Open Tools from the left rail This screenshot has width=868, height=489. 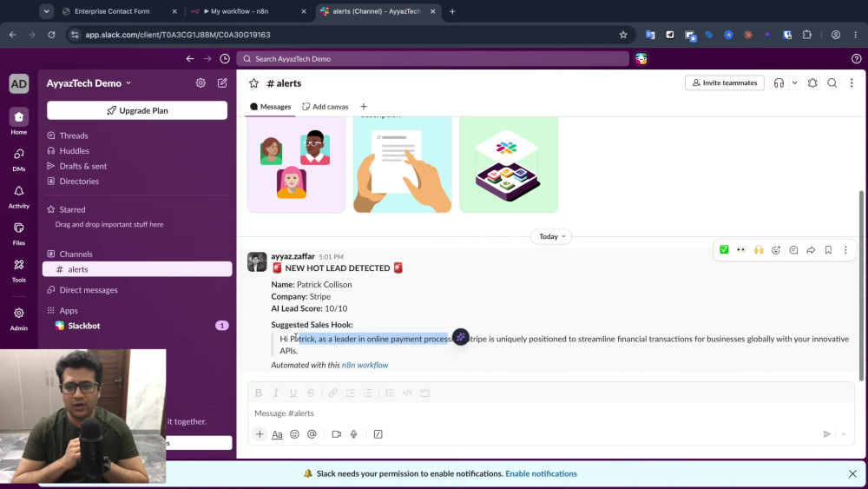click(x=19, y=271)
